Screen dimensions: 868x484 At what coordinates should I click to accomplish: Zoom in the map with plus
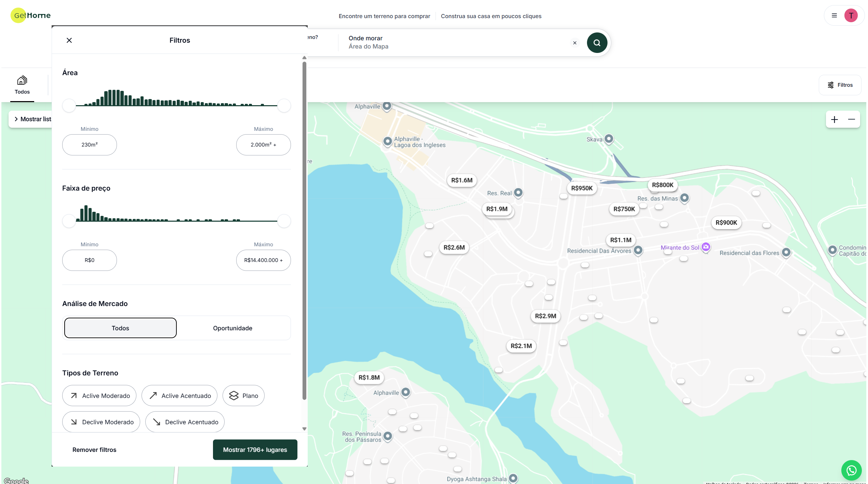click(834, 119)
